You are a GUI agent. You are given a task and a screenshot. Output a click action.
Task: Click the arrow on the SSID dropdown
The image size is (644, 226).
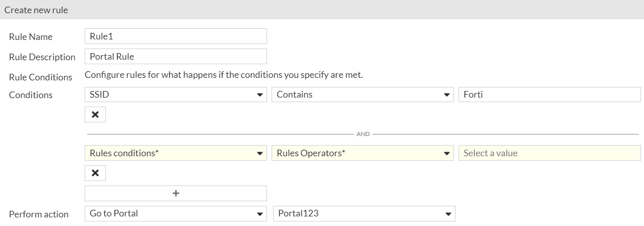260,95
